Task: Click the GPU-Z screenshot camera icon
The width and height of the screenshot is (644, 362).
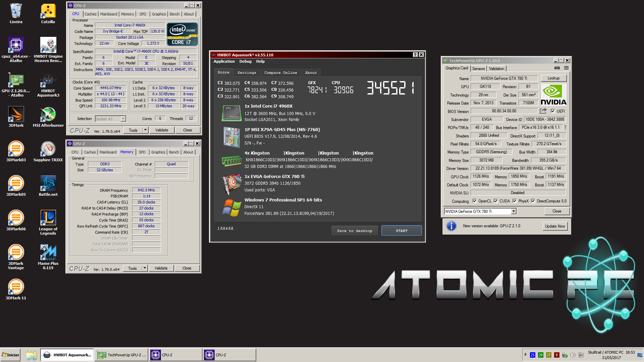Action: tap(557, 68)
